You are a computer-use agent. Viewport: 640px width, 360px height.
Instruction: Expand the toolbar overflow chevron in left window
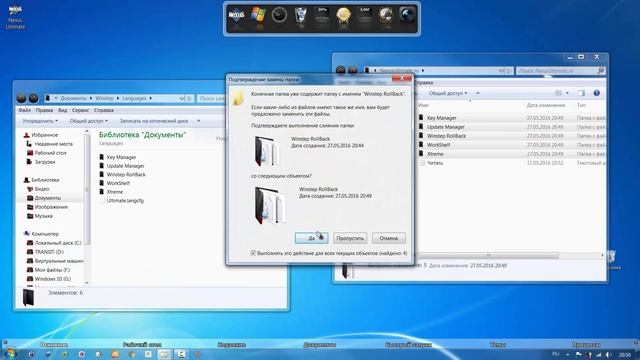(x=198, y=121)
